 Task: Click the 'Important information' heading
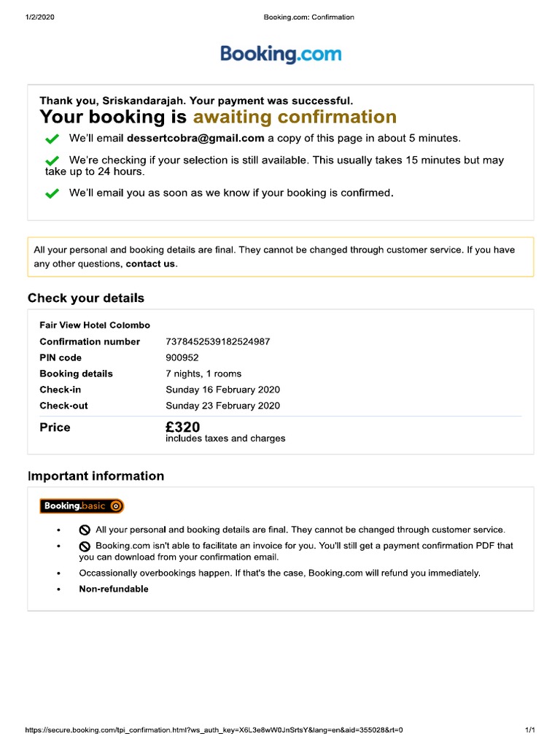(96, 476)
